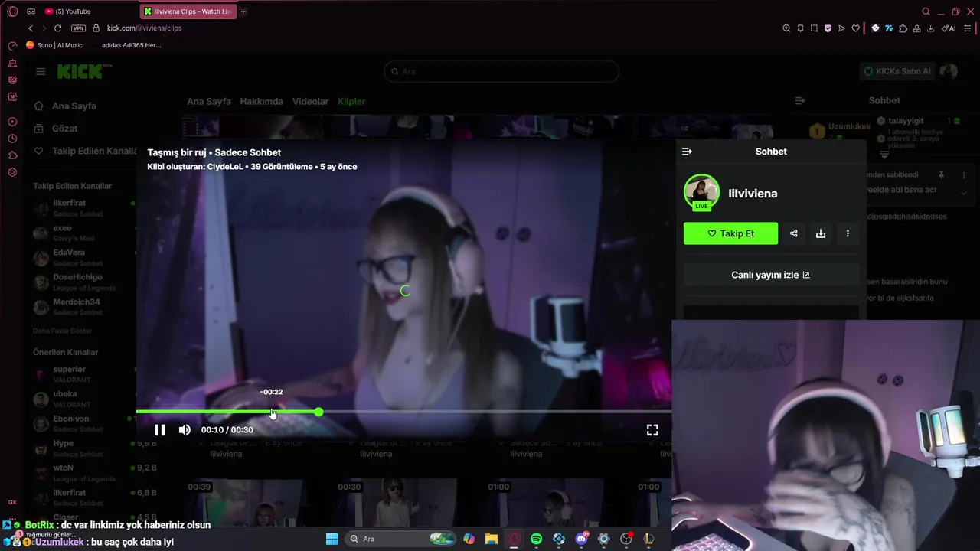
Task: Open exee followed channel
Action: click(x=83, y=233)
